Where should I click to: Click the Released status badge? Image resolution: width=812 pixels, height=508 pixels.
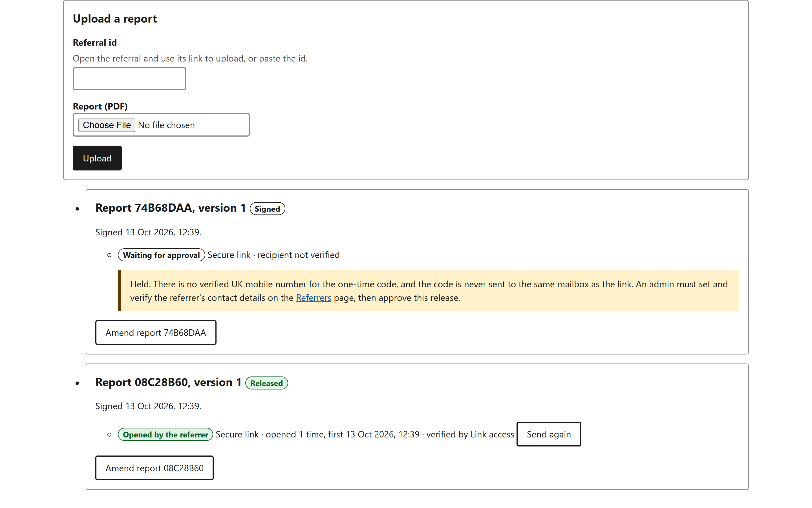click(x=266, y=383)
